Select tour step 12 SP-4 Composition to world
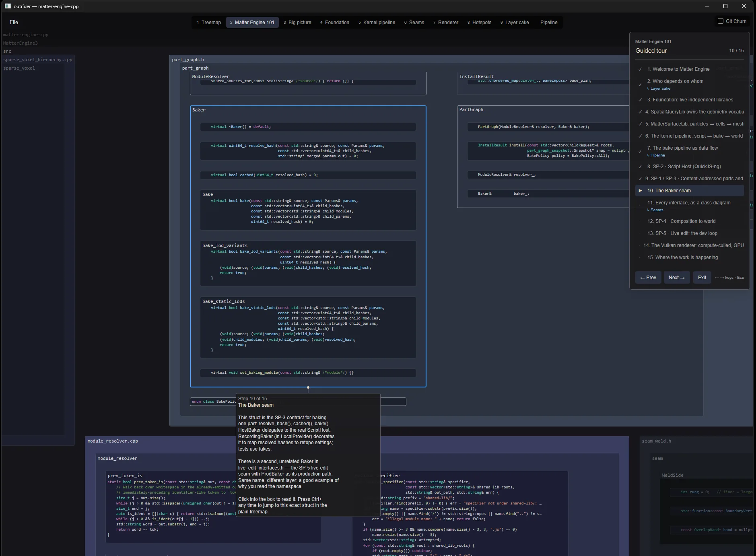 coord(690,221)
